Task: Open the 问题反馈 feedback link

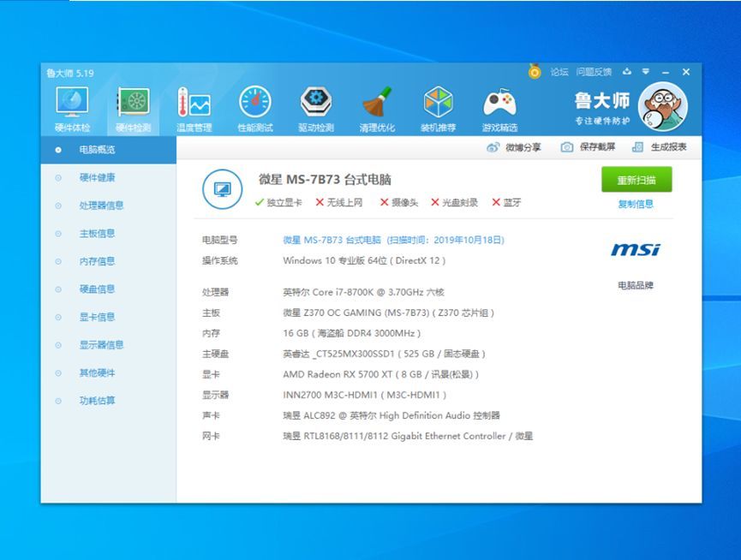Action: [594, 72]
